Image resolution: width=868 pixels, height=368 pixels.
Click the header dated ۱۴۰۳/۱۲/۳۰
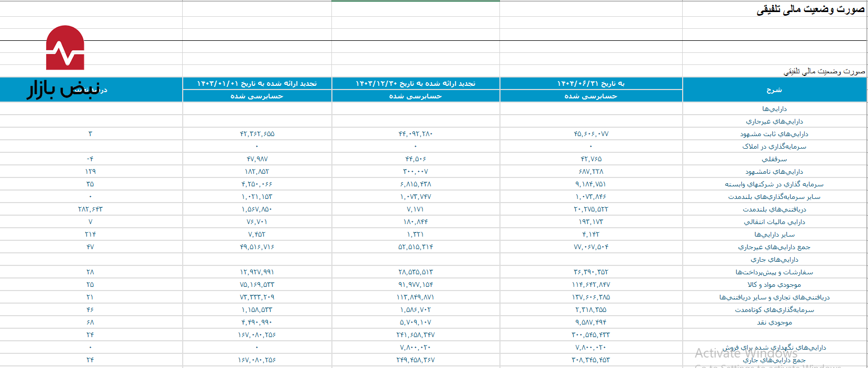coord(415,84)
